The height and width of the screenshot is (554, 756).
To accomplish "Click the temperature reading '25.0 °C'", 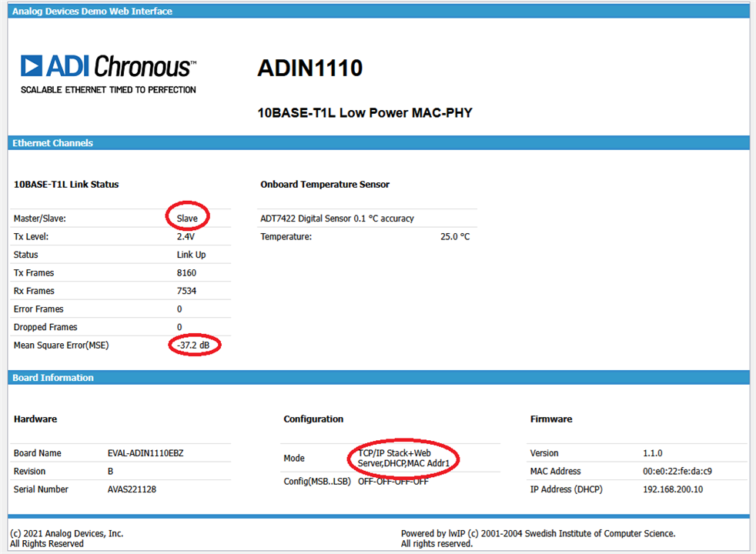I will click(x=455, y=236).
